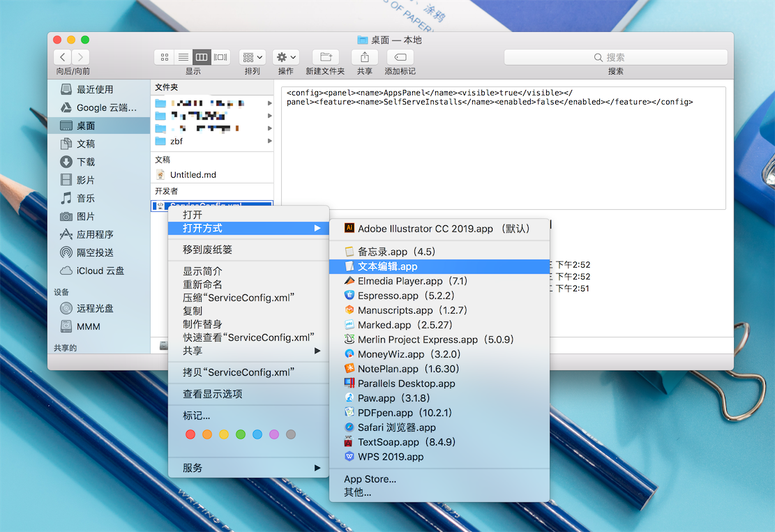Click 标记... in the context menu
Screen dimensions: 775x532
point(248,416)
